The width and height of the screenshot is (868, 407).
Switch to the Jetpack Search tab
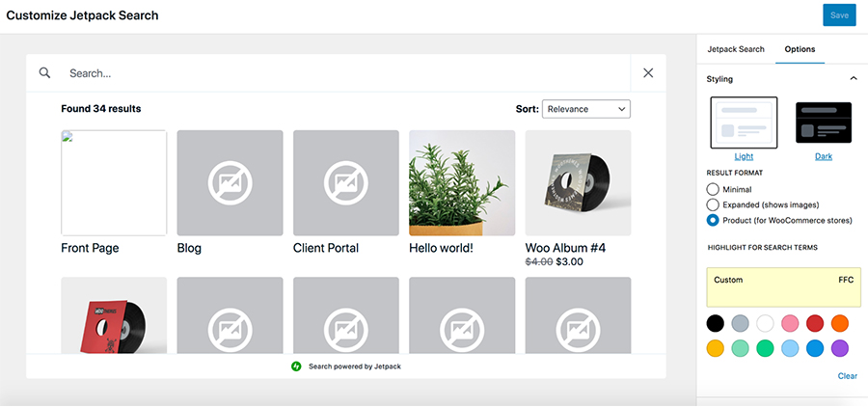point(735,49)
